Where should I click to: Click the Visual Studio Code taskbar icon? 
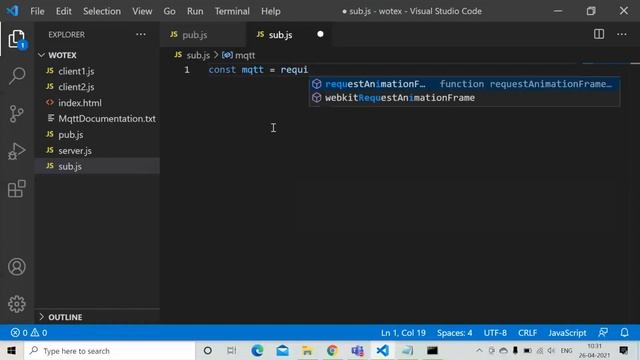[x=382, y=351]
